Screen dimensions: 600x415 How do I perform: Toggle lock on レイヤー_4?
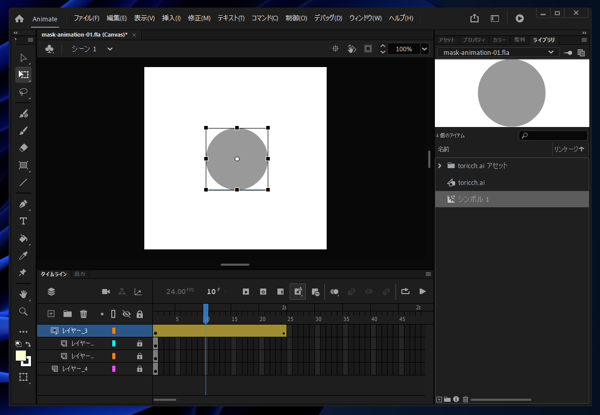coord(139,369)
